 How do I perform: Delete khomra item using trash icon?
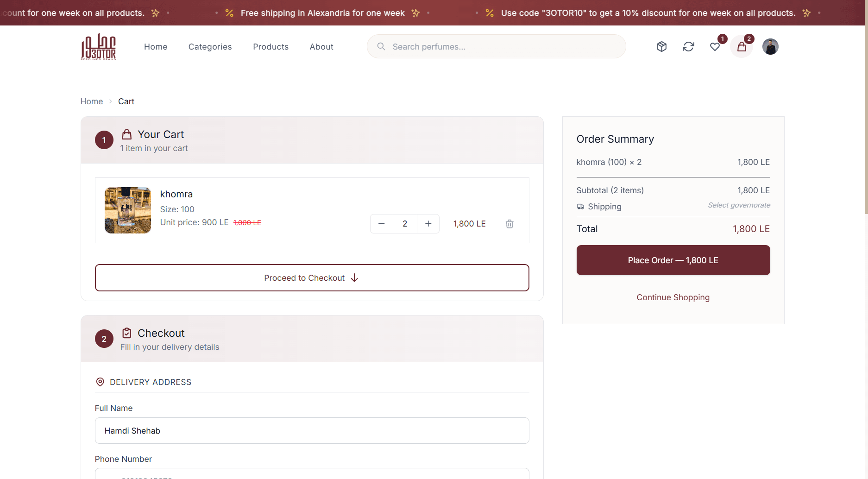[x=509, y=224]
